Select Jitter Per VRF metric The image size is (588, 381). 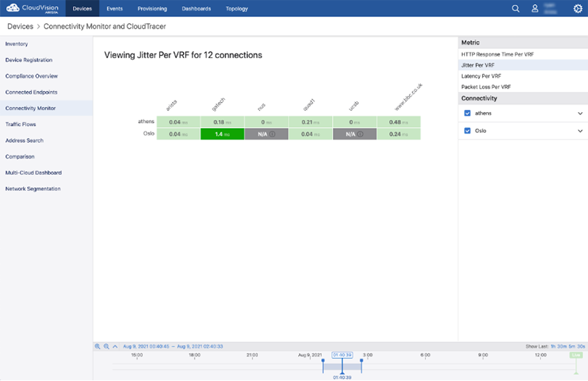click(523, 65)
